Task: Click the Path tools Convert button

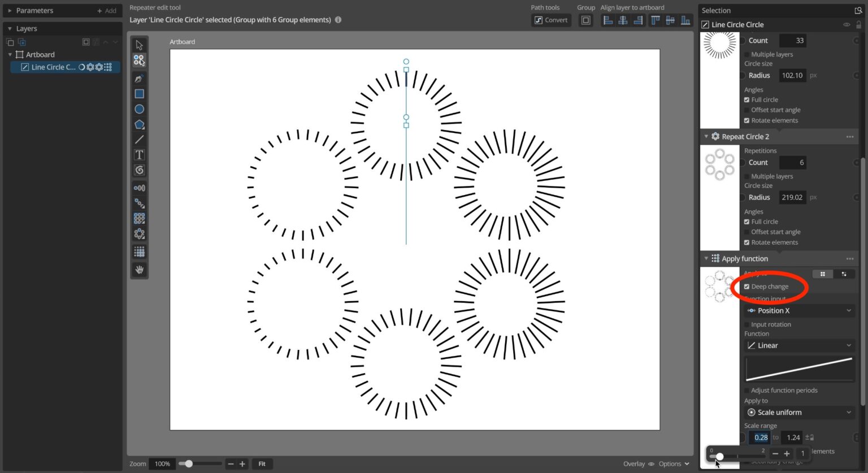Action: tap(551, 20)
